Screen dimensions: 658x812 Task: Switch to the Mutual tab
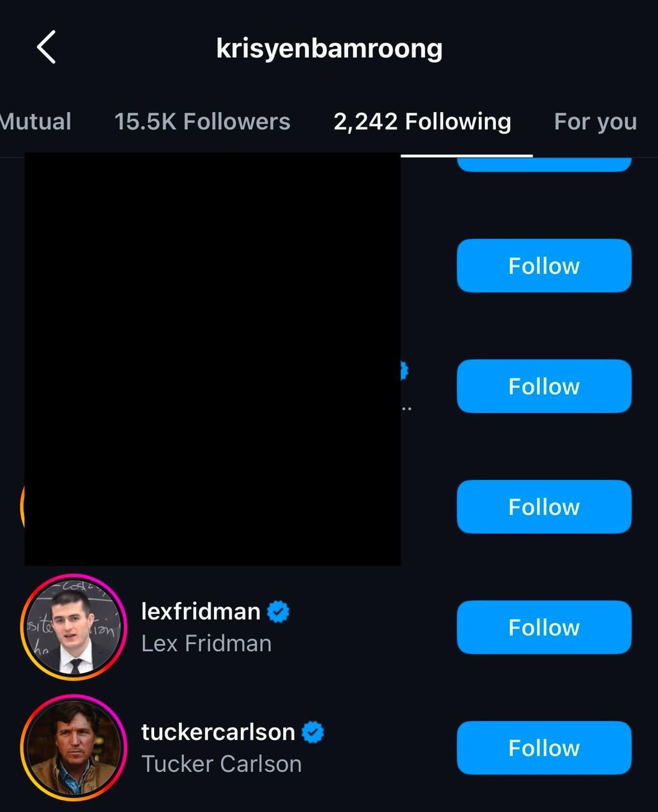click(35, 121)
